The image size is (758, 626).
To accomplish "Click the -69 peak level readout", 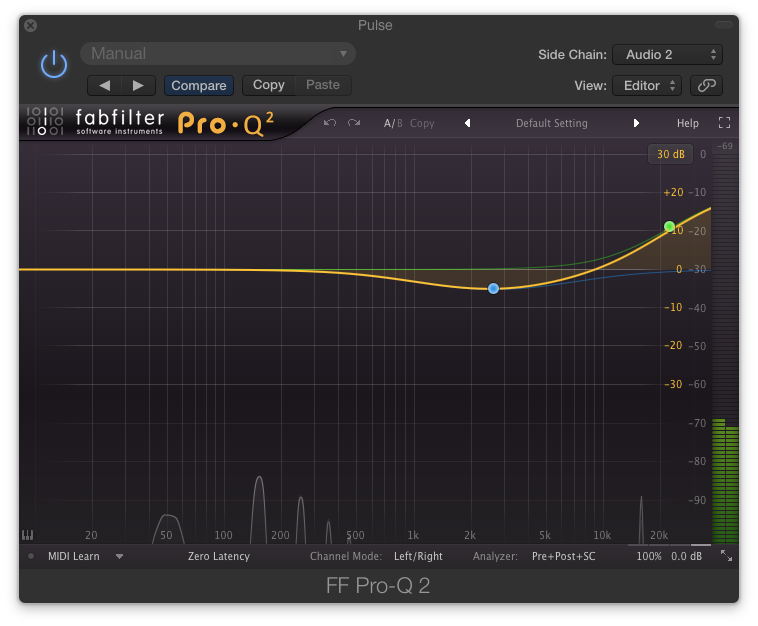I will [725, 146].
